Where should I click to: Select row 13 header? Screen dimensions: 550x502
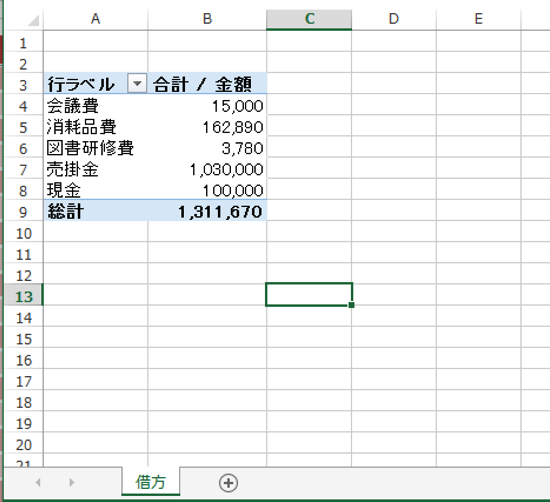pos(23,296)
